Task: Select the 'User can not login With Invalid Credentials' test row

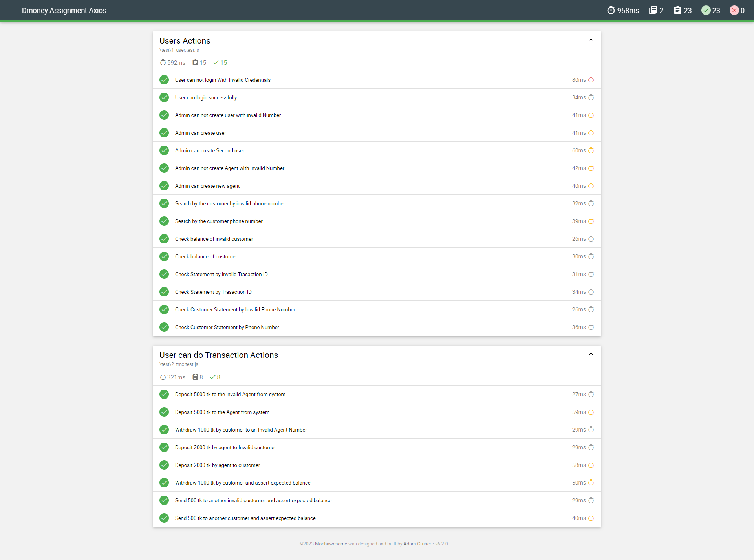Action: (x=223, y=80)
